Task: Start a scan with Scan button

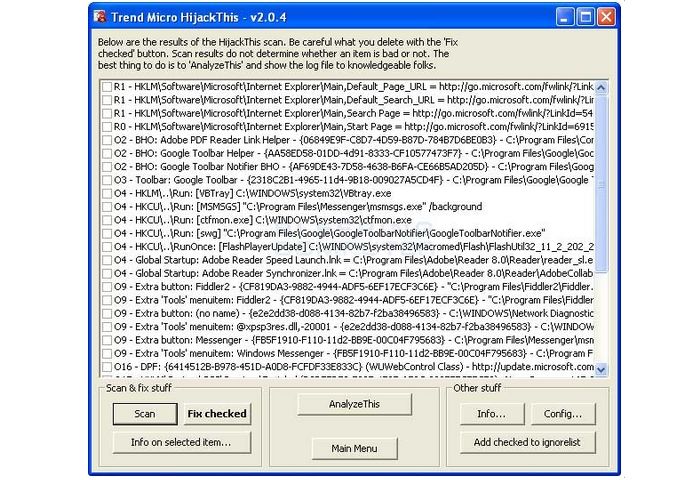Action: coord(145,414)
